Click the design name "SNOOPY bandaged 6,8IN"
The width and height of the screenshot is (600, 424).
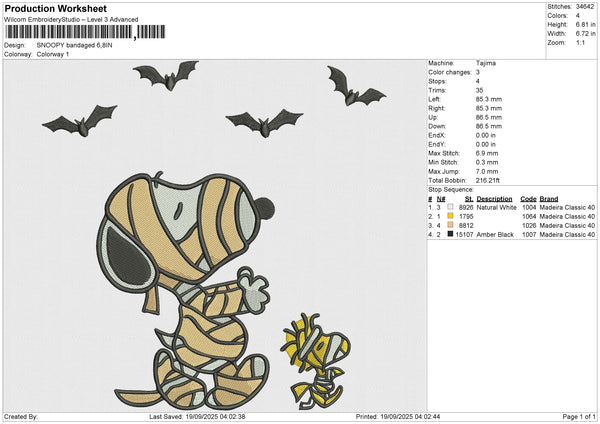pyautogui.click(x=75, y=45)
